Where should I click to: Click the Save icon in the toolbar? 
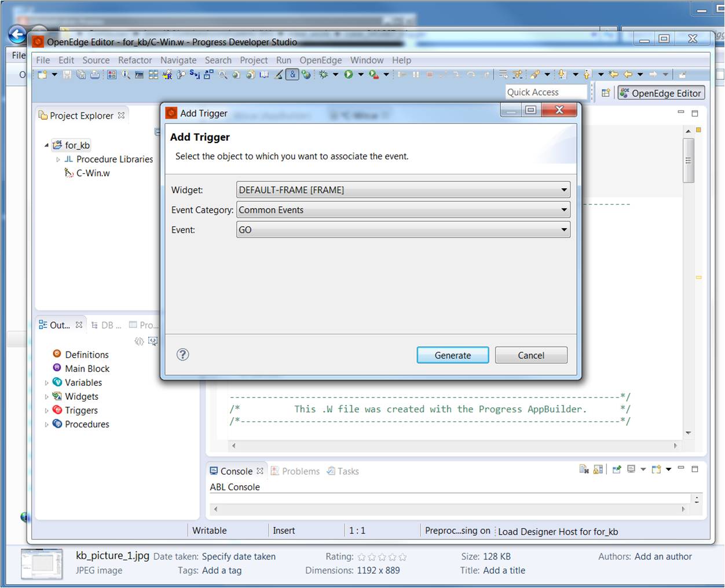(67, 74)
